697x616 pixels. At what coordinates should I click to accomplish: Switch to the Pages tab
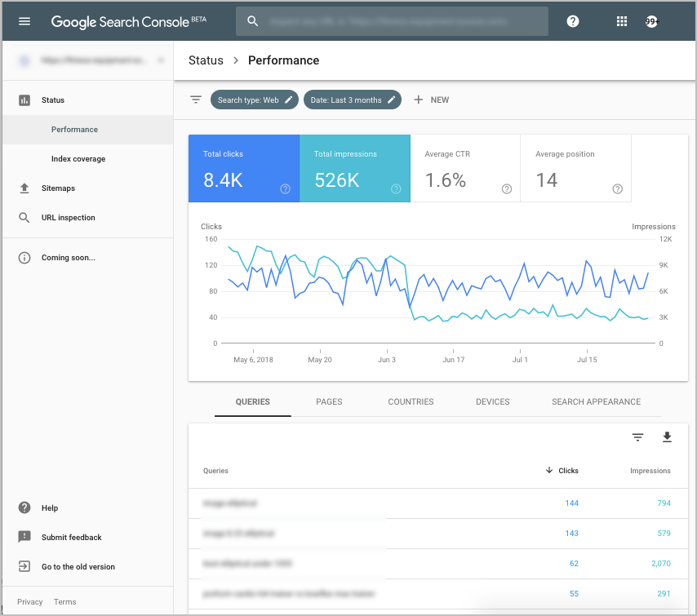329,401
